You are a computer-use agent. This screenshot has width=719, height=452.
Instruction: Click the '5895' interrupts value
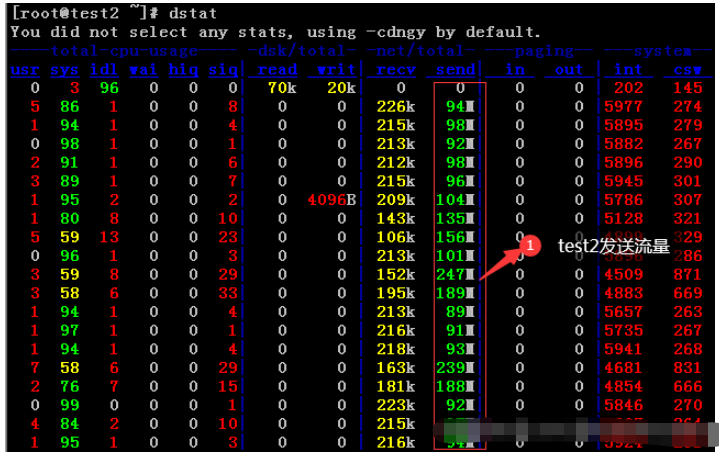[x=623, y=125]
